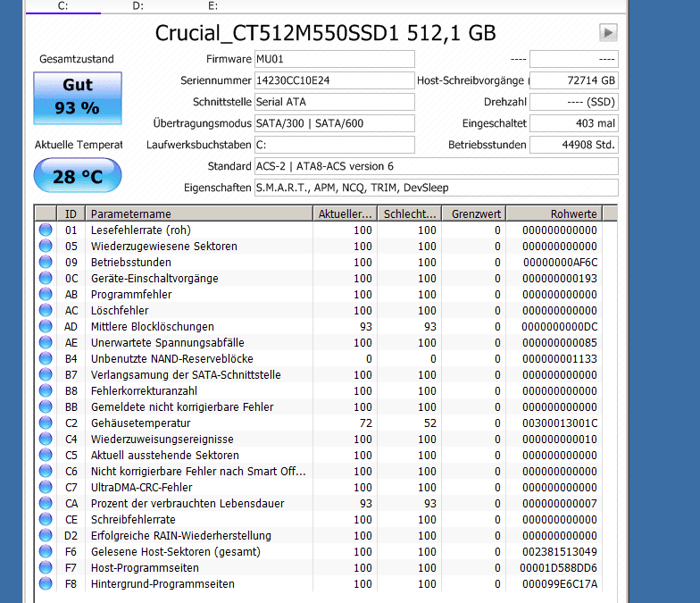Viewport: 700px width, 603px height.
Task: Click status icon of row C6 Nicht korrigierbare Fehler
Action: [x=46, y=471]
